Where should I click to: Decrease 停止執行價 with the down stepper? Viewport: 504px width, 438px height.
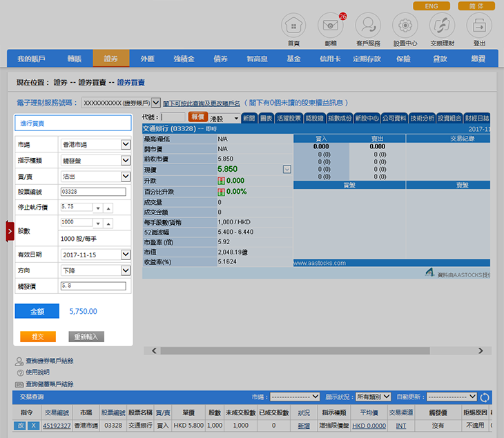coord(98,208)
